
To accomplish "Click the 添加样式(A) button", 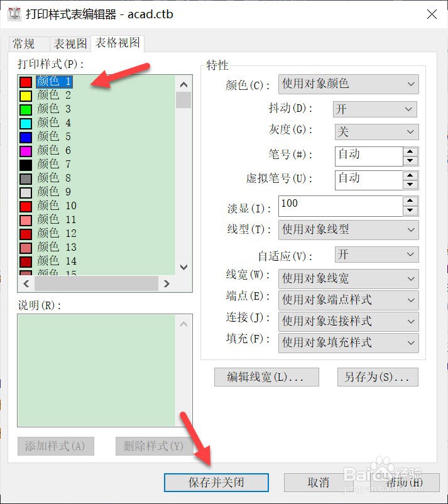I will [x=55, y=446].
